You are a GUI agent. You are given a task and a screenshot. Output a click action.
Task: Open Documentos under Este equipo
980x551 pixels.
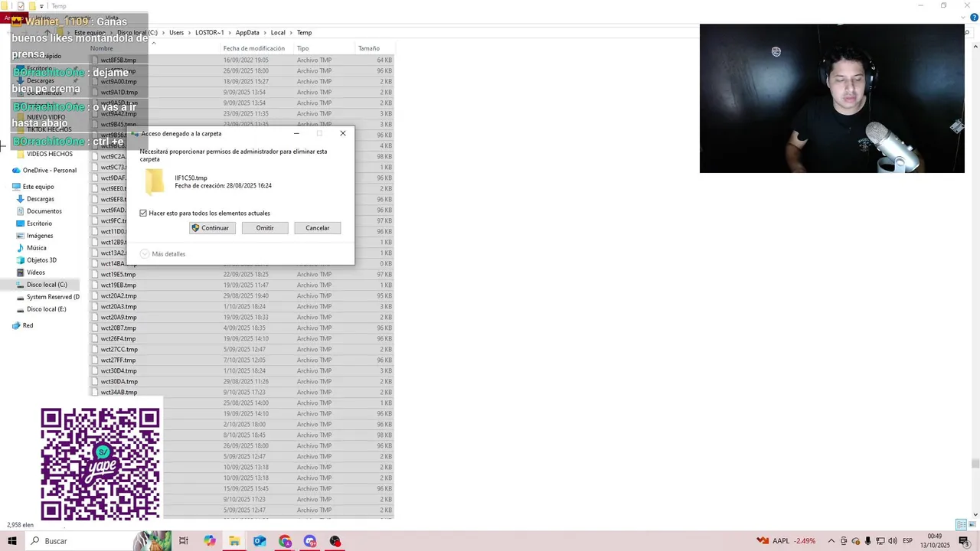click(x=39, y=211)
